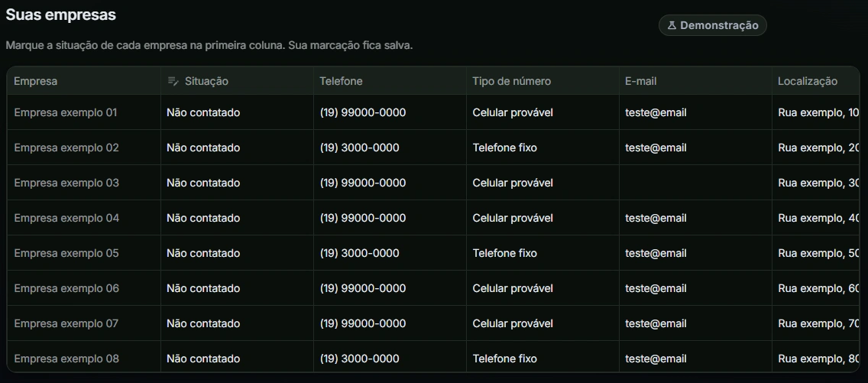Click the Localização column header
Screen dimensions: 868x383
coord(807,81)
